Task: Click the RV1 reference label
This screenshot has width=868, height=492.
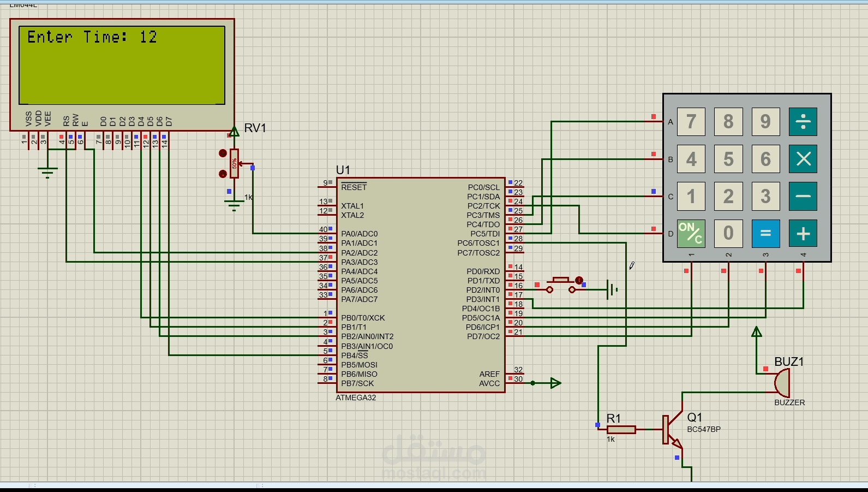Action: tap(255, 128)
